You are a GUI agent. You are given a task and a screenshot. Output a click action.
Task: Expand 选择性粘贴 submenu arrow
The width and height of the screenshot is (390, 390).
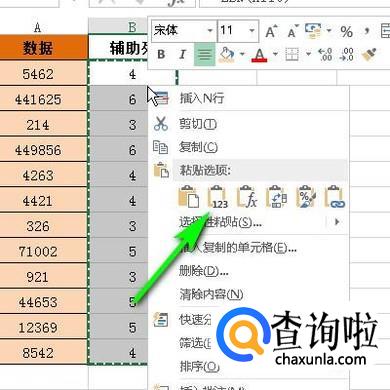click(x=337, y=222)
